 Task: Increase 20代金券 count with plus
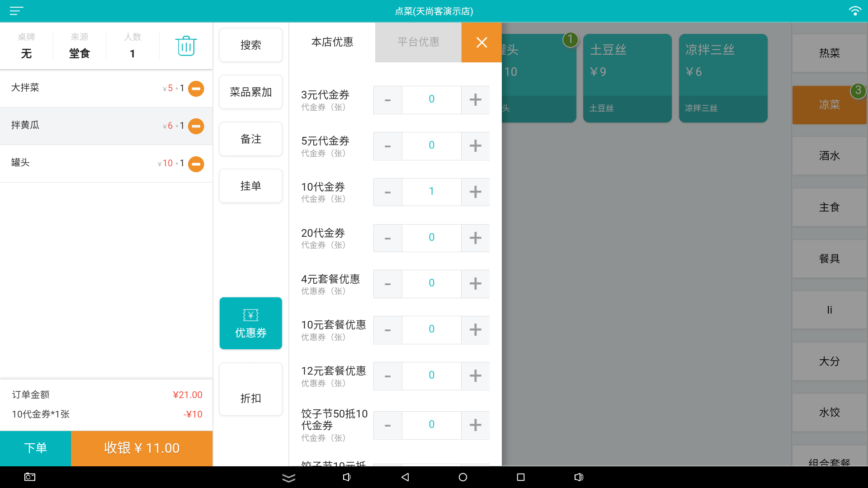(475, 238)
